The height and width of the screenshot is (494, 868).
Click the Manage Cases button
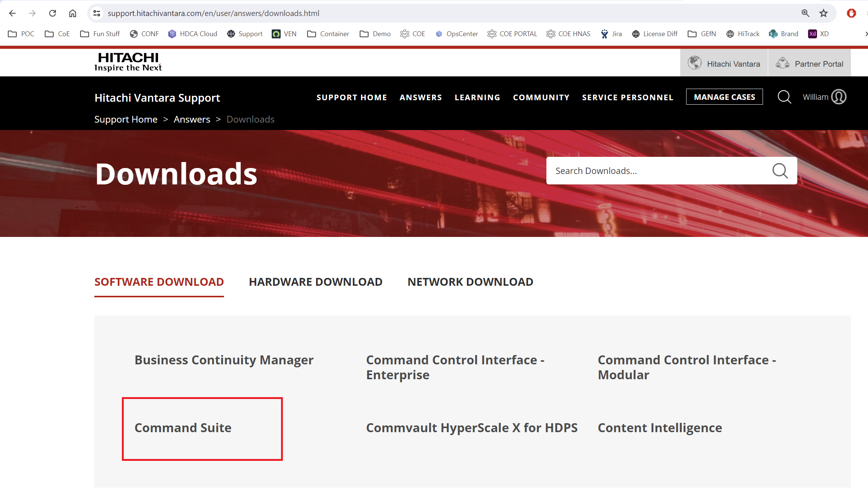click(x=724, y=97)
